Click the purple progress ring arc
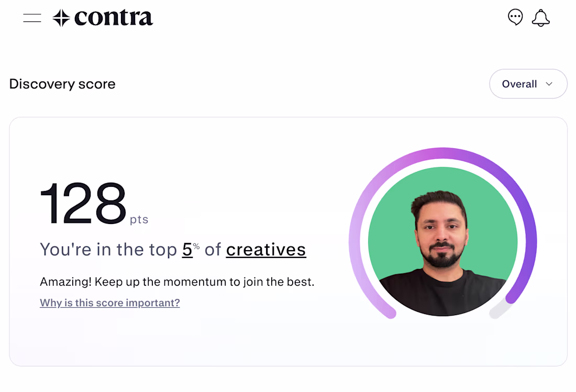The width and height of the screenshot is (576, 392). click(x=443, y=153)
